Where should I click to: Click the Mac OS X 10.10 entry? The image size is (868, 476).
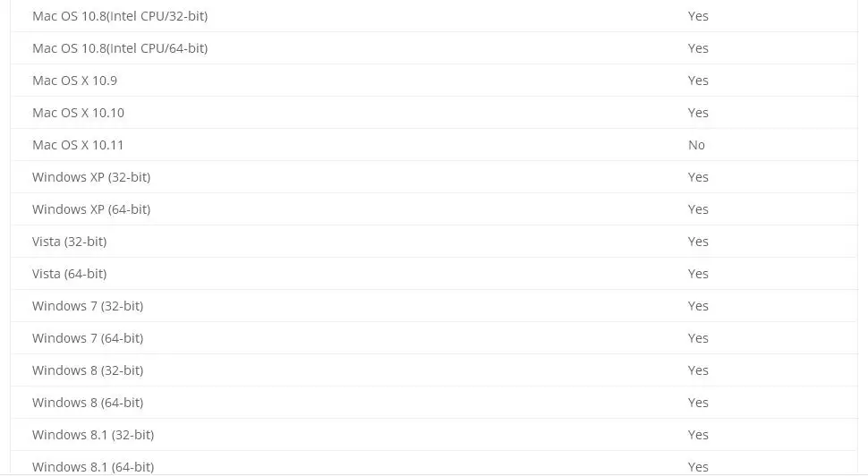coord(78,113)
